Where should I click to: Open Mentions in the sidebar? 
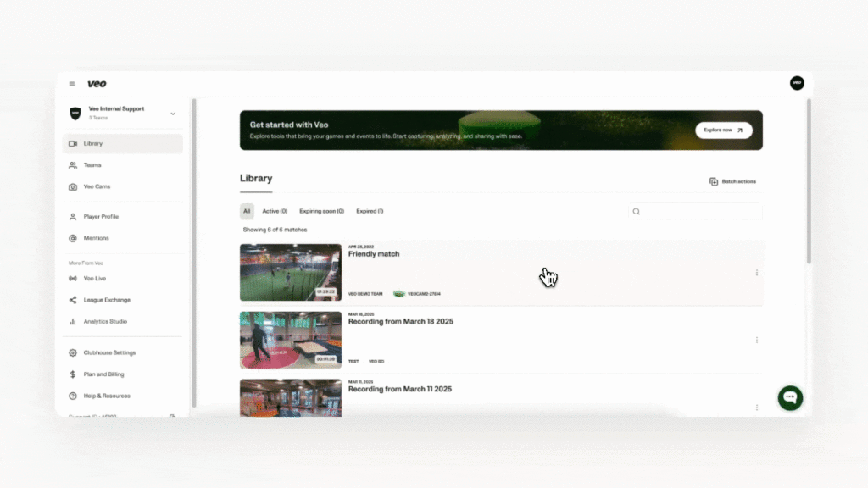click(x=96, y=238)
